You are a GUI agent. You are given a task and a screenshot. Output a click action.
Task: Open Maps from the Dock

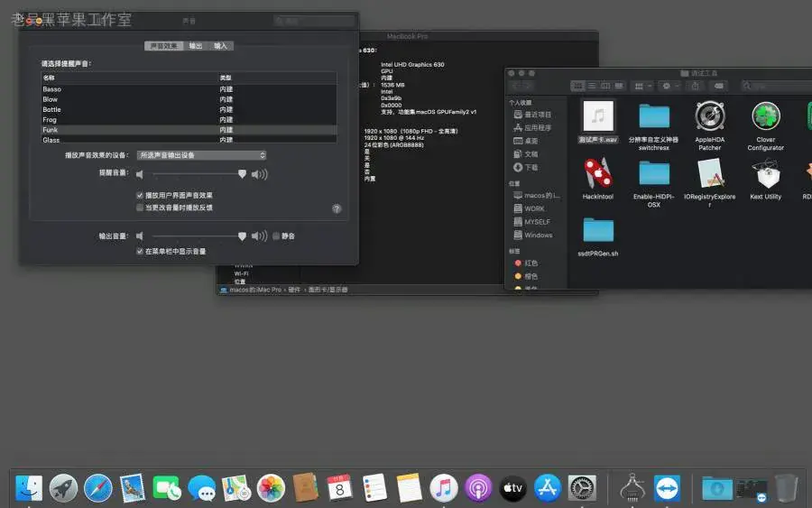tap(236, 488)
